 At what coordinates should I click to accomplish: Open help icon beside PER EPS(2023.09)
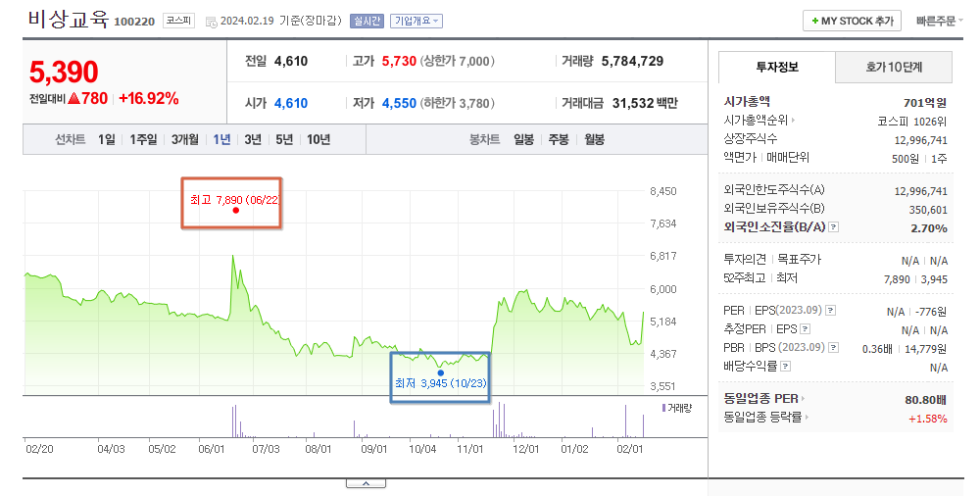point(830,310)
